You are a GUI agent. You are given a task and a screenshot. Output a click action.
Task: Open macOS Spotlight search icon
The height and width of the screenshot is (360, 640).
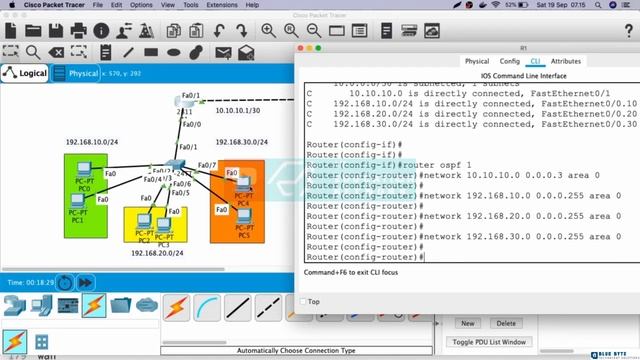pos(598,5)
